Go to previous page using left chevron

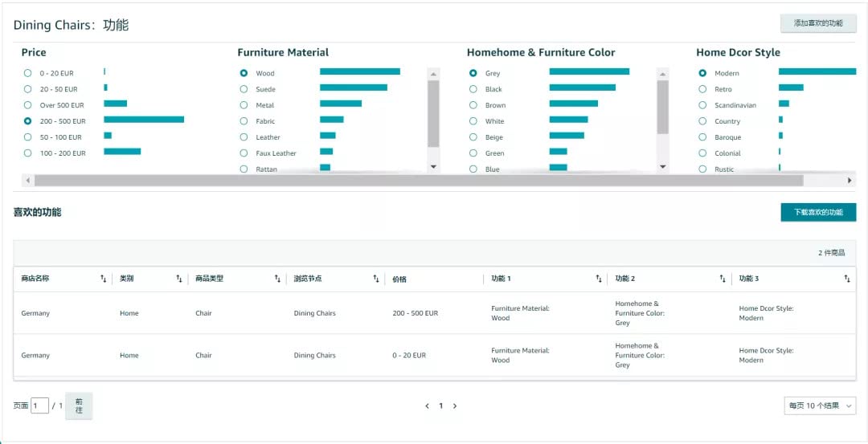[427, 406]
